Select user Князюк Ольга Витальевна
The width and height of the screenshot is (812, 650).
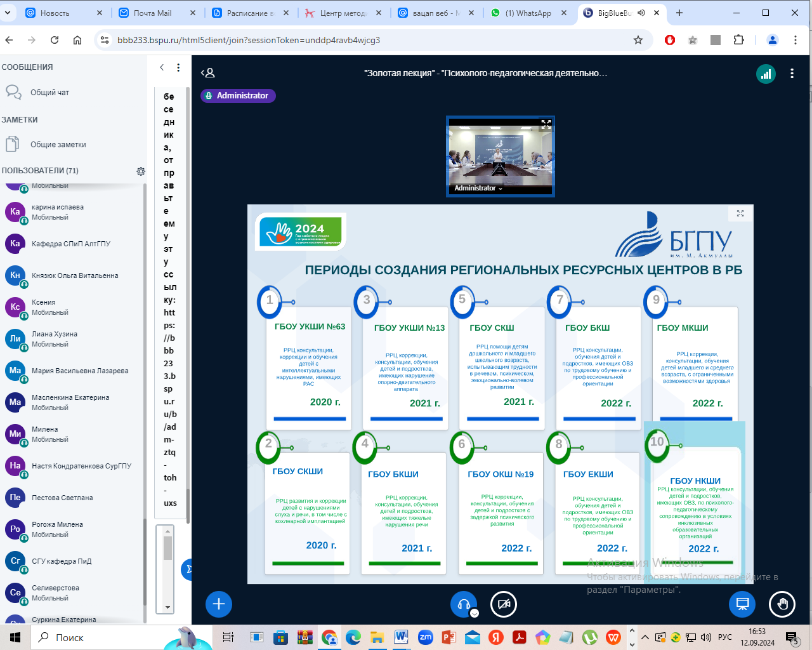[x=75, y=275]
